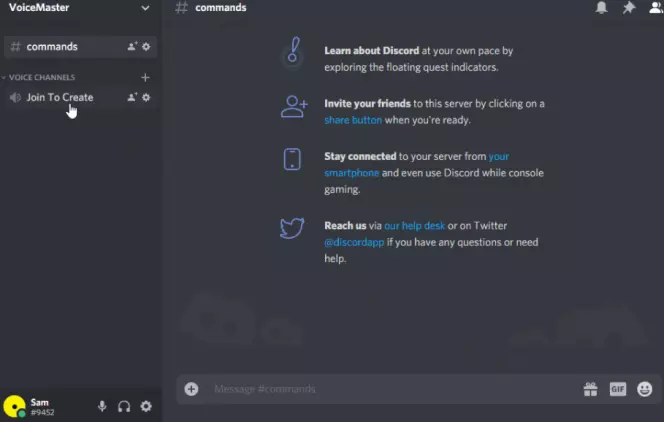Viewport: 664px width, 422px height.
Task: Open the GIF picker
Action: point(617,389)
